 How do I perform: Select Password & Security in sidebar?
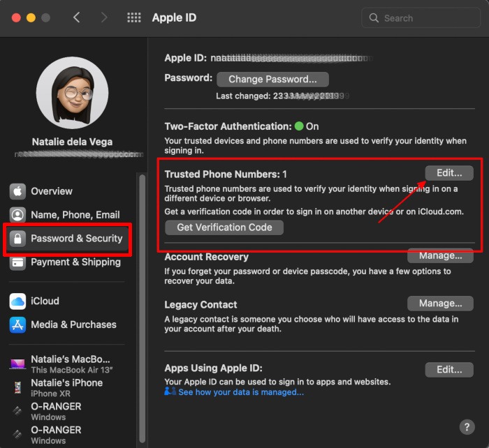(x=67, y=239)
